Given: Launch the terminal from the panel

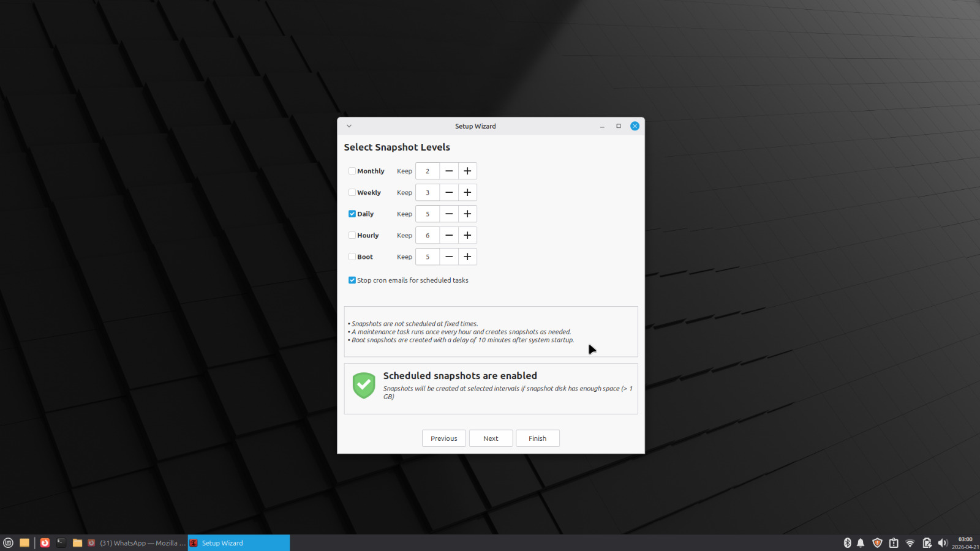Looking at the screenshot, I should point(61,543).
